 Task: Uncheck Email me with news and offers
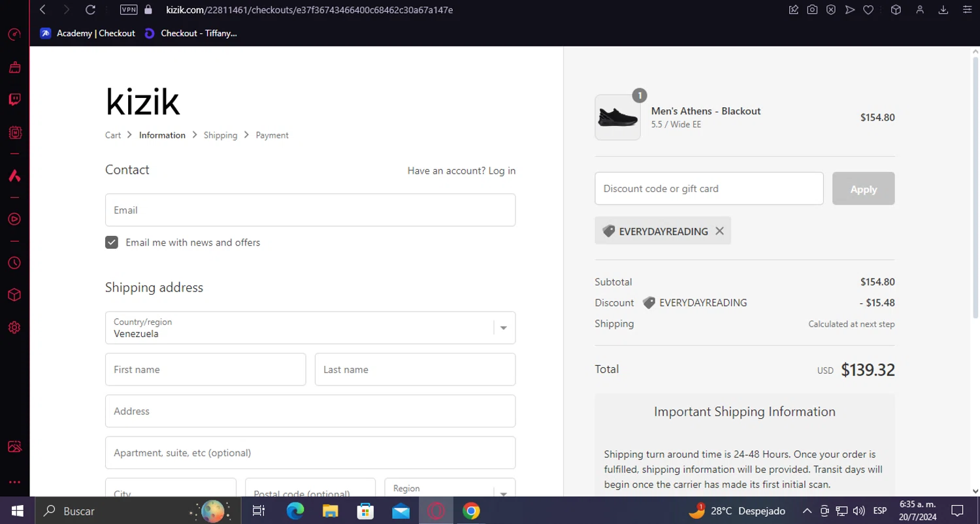(x=112, y=242)
